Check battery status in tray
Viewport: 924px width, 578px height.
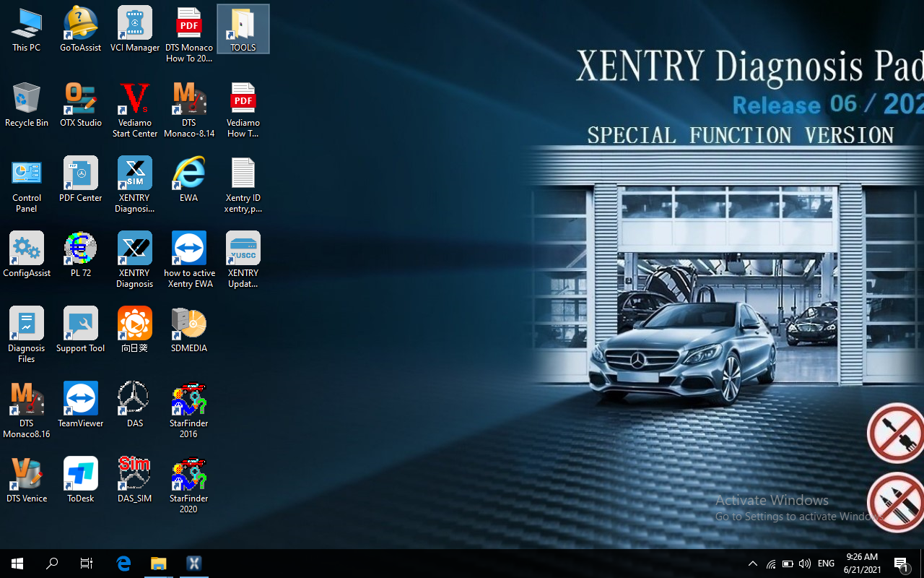[788, 564]
